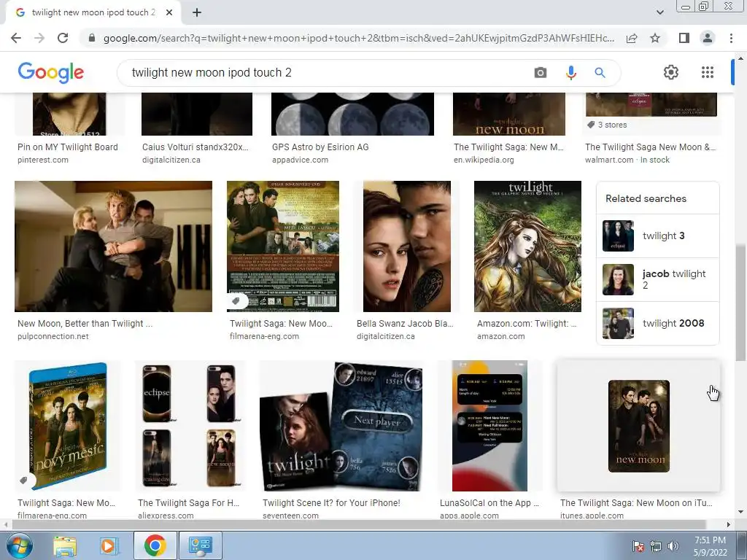Open Chrome three-dot menu
747x560 pixels.
tap(731, 38)
